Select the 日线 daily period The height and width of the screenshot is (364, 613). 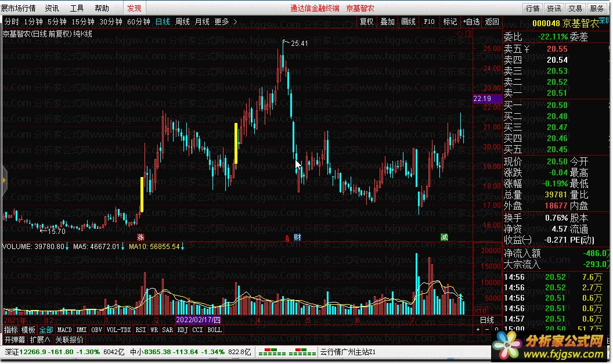coord(163,22)
